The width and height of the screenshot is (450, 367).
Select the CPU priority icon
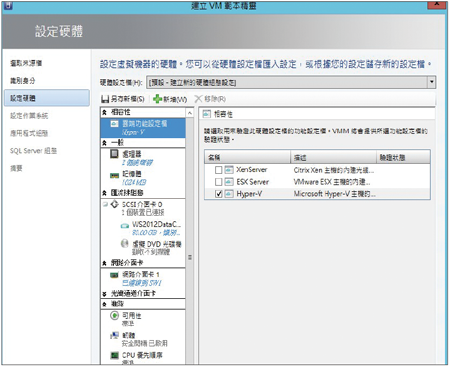[x=114, y=355]
